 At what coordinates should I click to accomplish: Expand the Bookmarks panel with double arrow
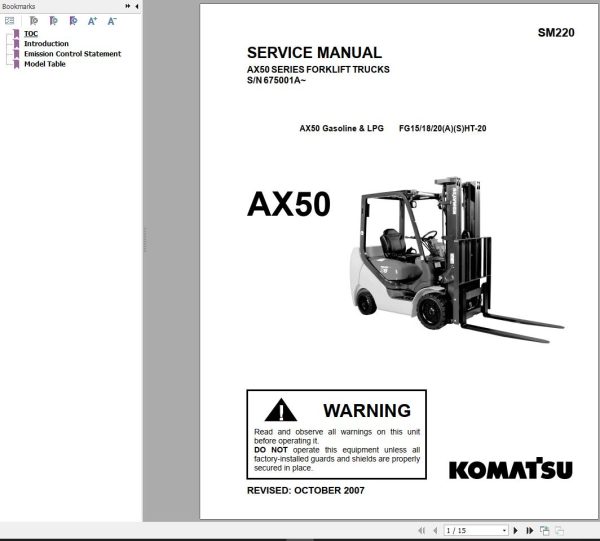coord(127,6)
